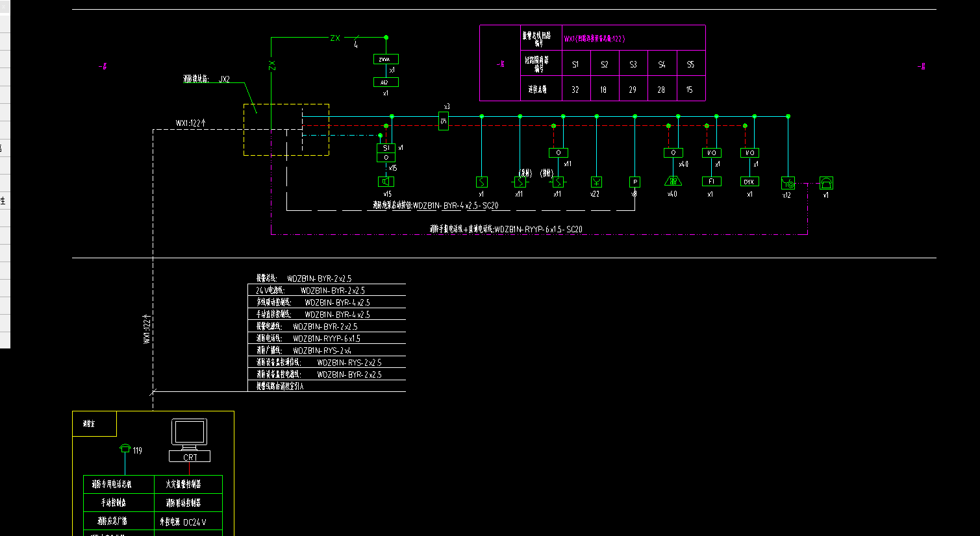Select the beam emitter detector symbol
The image size is (980, 536).
click(x=520, y=182)
